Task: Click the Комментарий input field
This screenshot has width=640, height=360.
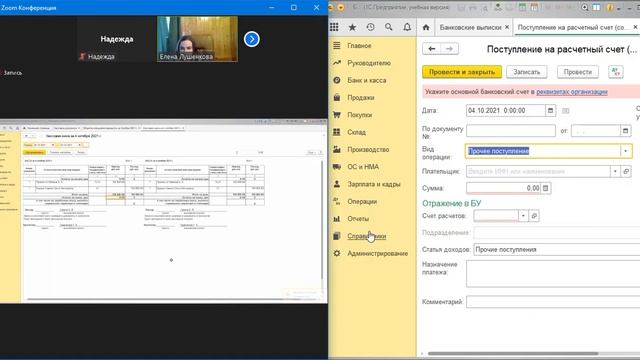Action: [553, 302]
